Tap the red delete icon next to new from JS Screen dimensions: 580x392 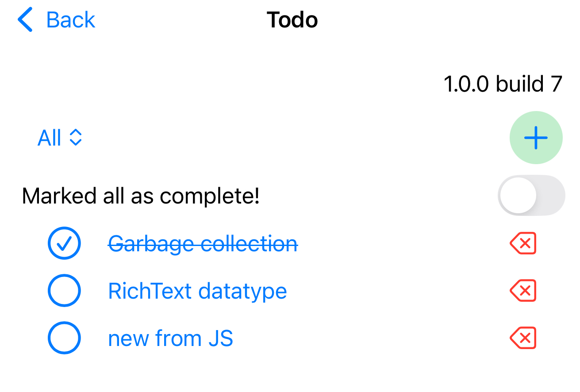coord(523,338)
